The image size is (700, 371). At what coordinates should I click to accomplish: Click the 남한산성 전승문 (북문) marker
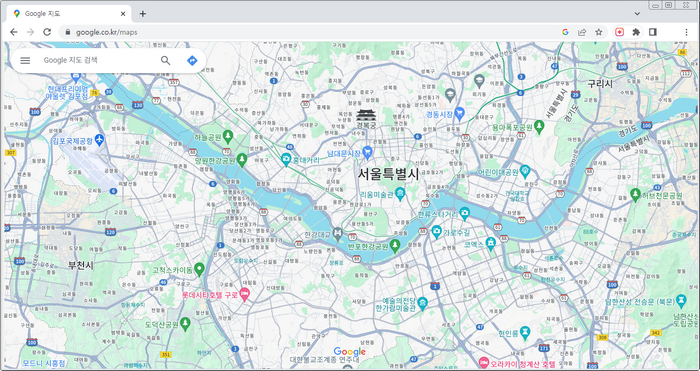681,300
